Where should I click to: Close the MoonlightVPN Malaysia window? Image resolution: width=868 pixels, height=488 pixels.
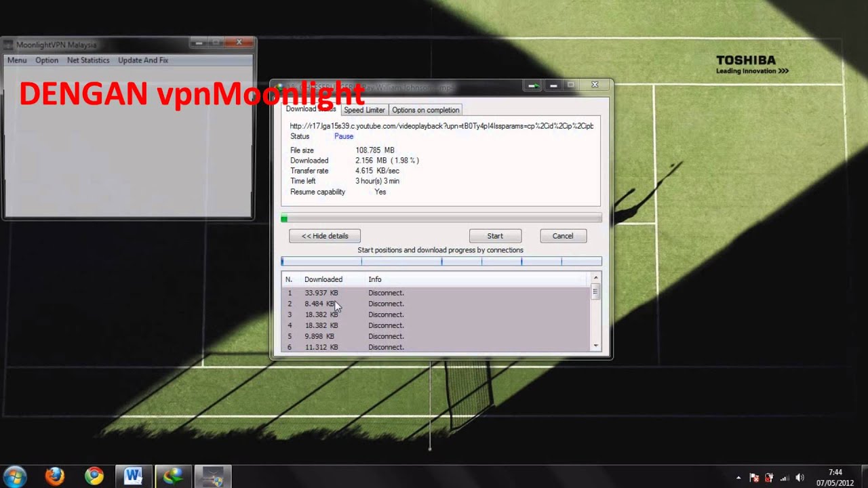click(239, 43)
